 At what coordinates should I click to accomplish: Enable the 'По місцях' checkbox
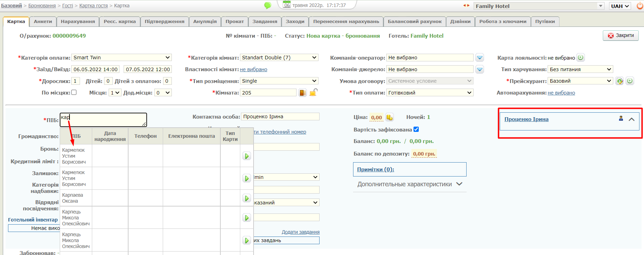[74, 92]
